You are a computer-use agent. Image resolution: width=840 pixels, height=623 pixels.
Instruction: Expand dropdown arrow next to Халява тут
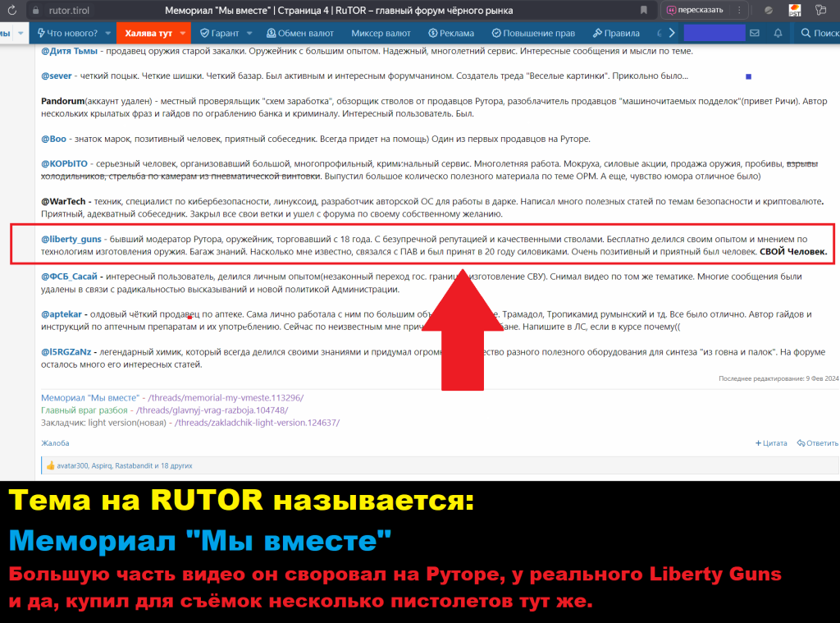[x=183, y=33]
